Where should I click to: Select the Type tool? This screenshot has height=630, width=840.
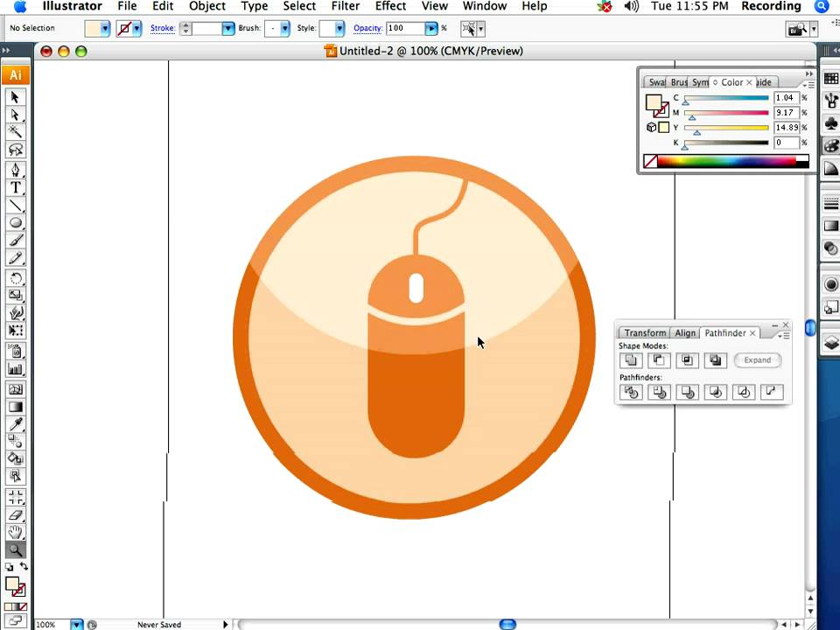(x=15, y=187)
